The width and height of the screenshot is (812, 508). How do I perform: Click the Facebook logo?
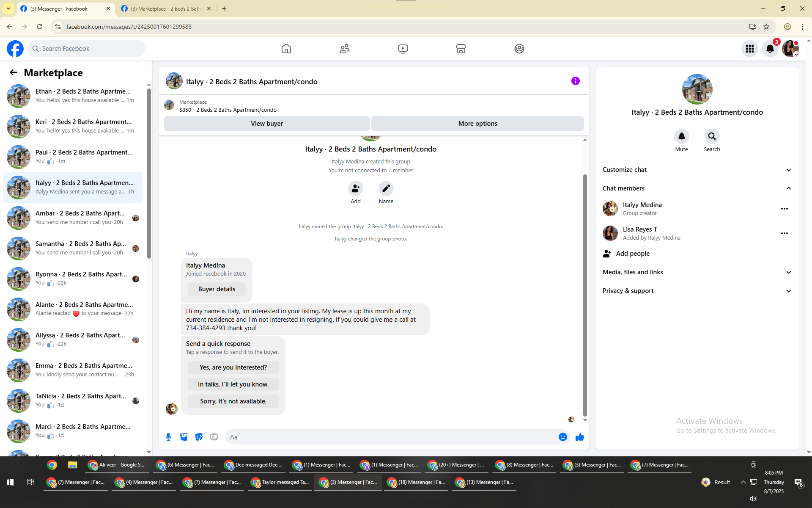click(15, 49)
